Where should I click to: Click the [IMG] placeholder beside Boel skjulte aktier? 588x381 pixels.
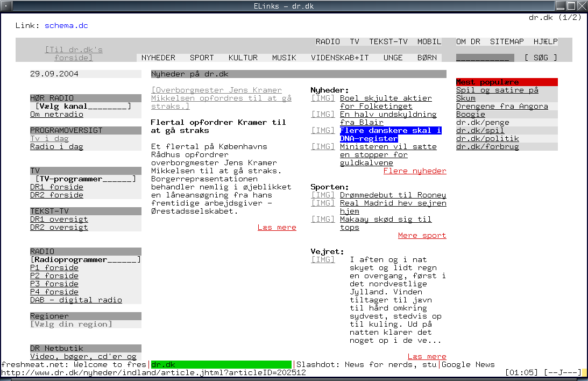(x=323, y=98)
